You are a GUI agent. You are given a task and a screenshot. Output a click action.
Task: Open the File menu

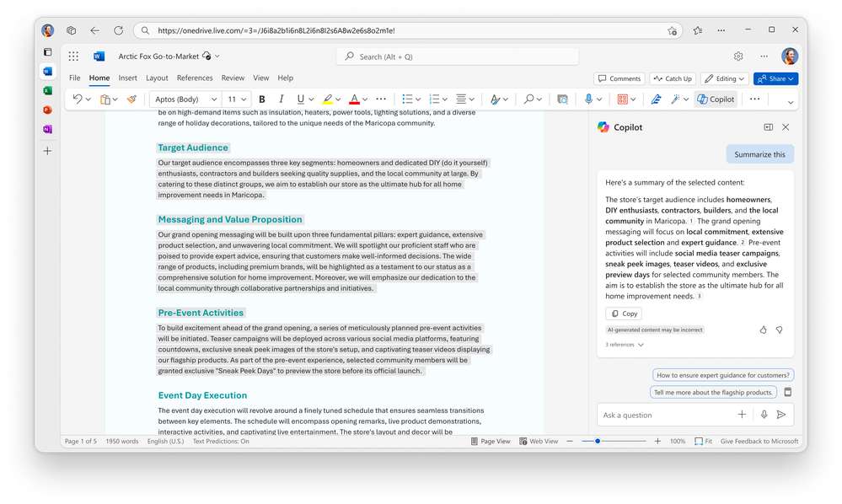click(75, 78)
